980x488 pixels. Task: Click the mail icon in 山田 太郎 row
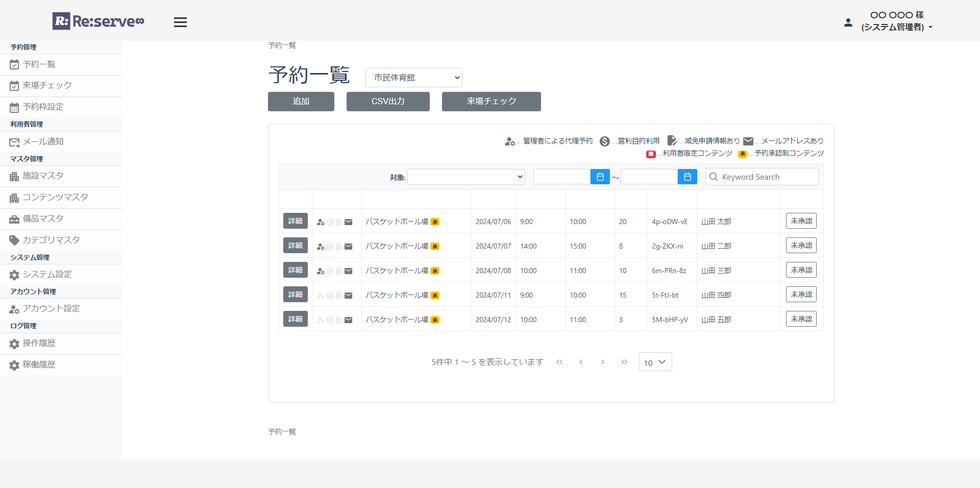point(349,222)
